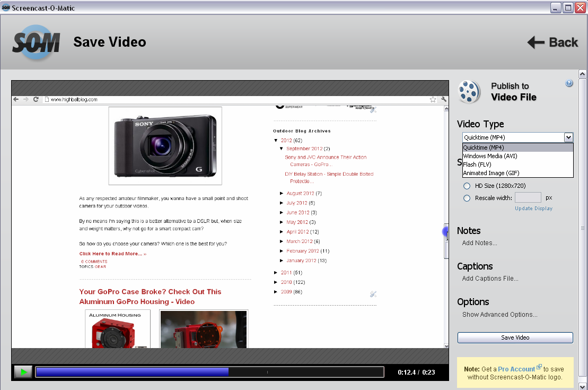
Task: Expand the 2009 archive triangle
Action: 276,292
